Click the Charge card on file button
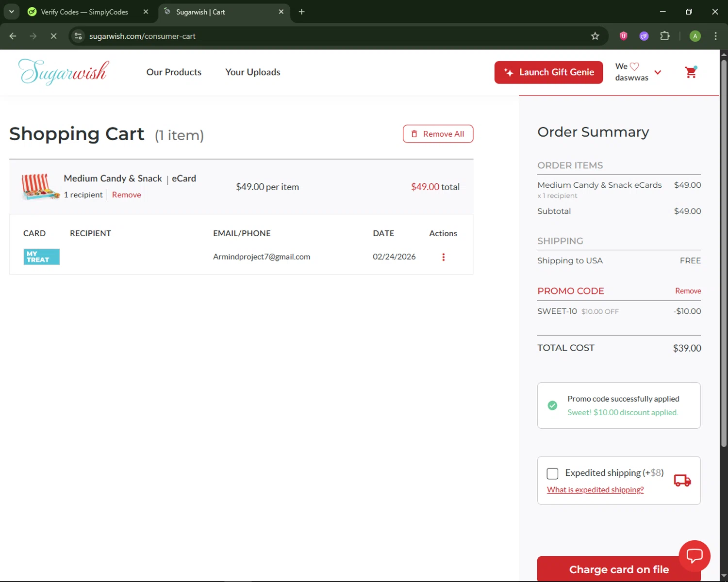 tap(619, 569)
